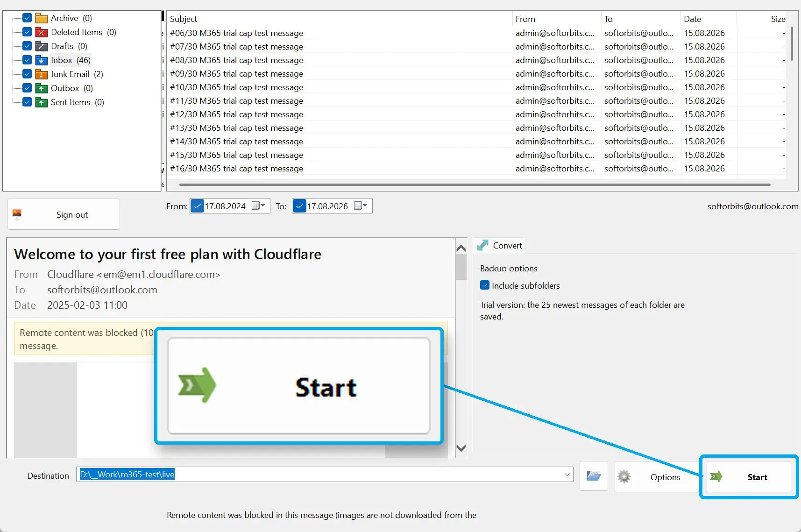Click the preview pane scroll down arrow
Image resolution: width=801 pixels, height=532 pixels.
pos(461,448)
